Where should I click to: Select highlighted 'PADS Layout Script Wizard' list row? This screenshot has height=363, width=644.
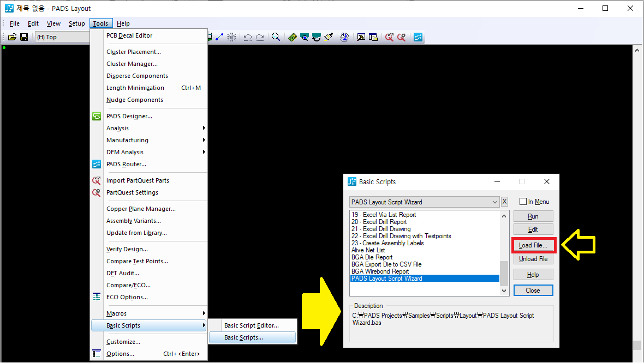pos(425,279)
